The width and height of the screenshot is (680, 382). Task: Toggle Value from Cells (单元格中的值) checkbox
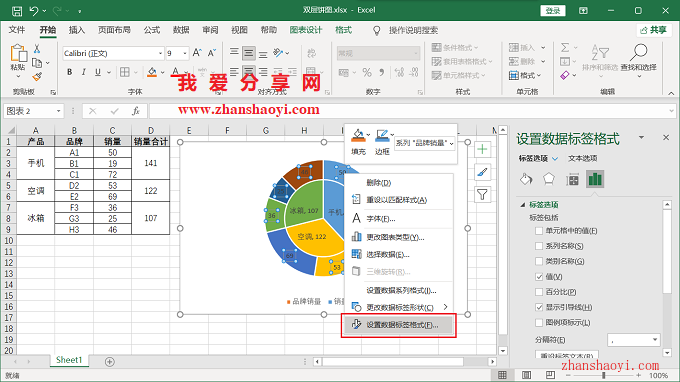pyautogui.click(x=539, y=231)
